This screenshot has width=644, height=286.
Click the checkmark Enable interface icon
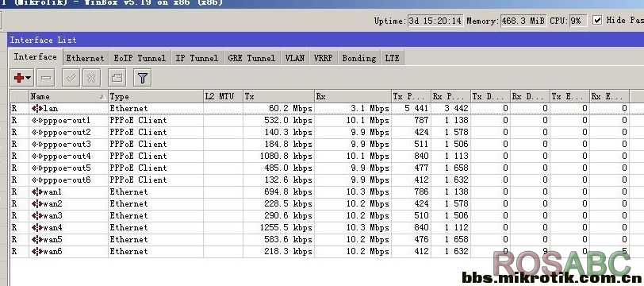pyautogui.click(x=71, y=78)
